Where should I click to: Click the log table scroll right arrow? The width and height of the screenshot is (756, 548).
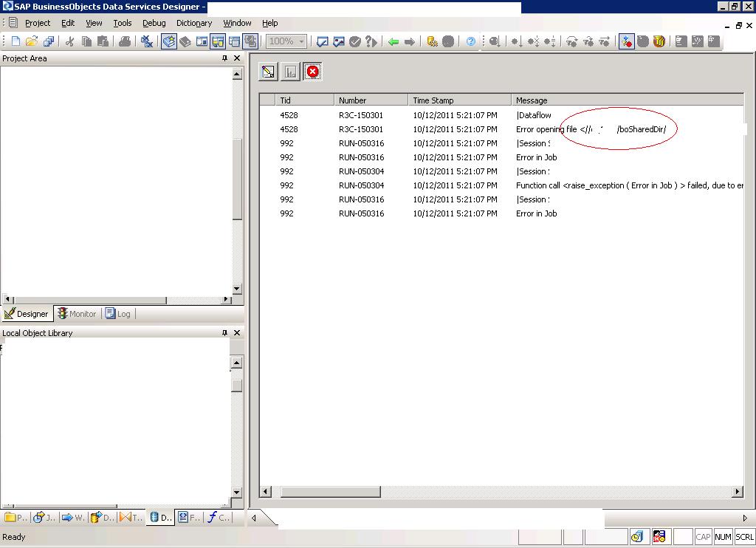738,492
